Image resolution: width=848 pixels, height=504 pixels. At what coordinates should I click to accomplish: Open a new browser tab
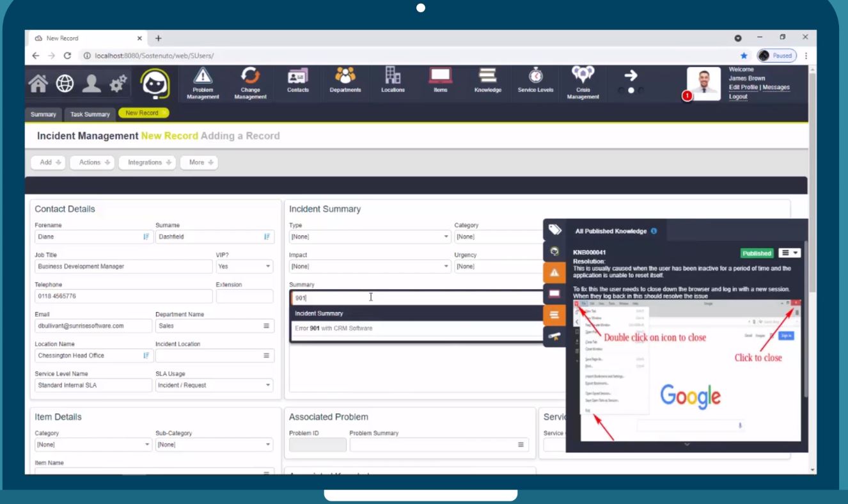[158, 38]
